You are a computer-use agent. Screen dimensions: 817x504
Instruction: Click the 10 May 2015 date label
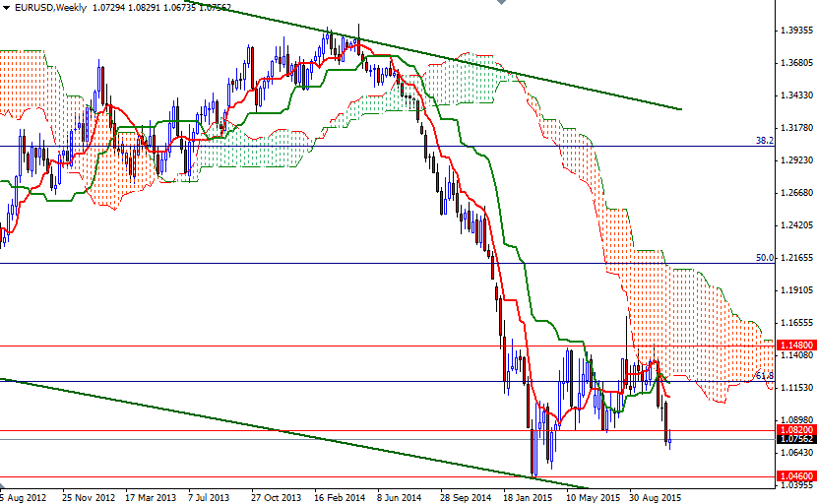(593, 497)
